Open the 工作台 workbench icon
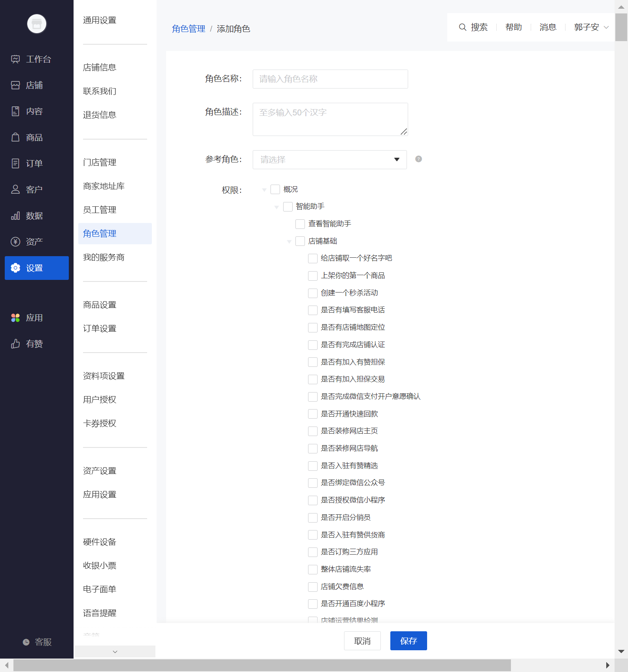 [x=15, y=59]
